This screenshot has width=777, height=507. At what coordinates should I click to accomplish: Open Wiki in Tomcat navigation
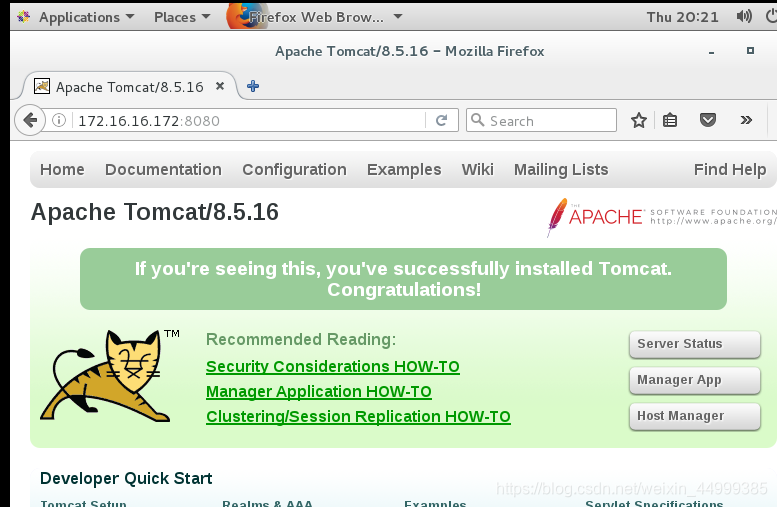[477, 169]
